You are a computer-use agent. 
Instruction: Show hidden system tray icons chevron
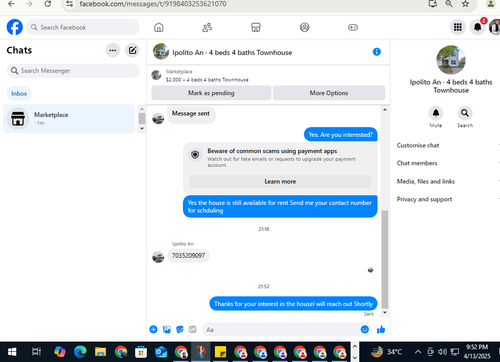click(418, 352)
